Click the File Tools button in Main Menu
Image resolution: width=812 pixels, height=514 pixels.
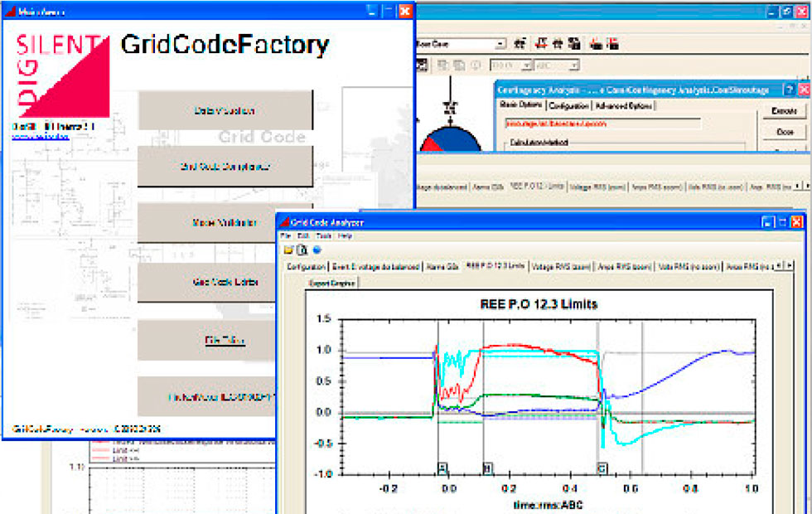[207, 340]
